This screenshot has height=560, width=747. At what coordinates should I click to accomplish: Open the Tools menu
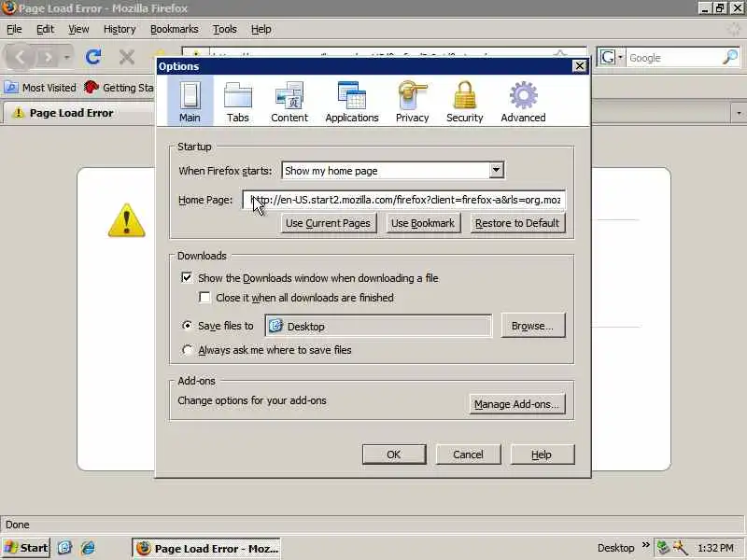pos(225,29)
